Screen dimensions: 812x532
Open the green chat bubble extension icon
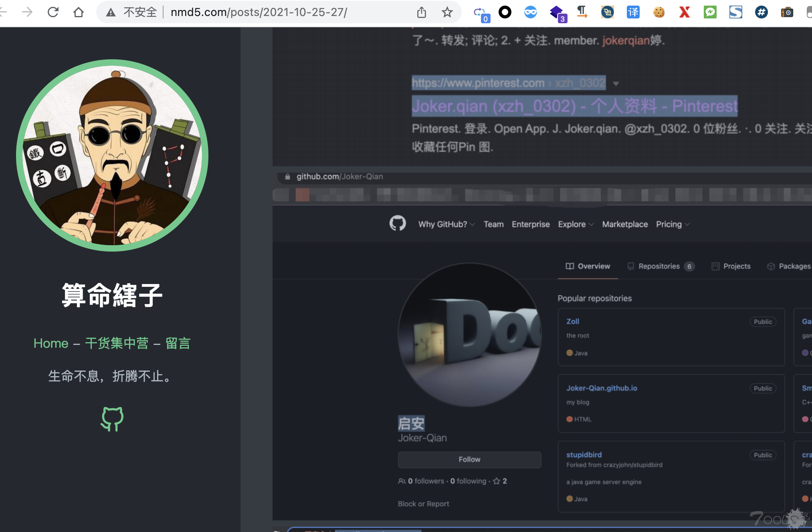(x=710, y=12)
